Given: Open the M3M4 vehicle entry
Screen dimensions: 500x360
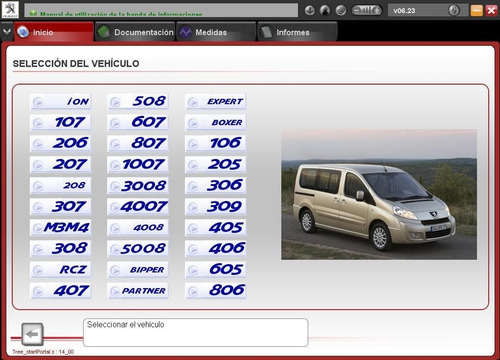Looking at the screenshot, I should (x=60, y=228).
